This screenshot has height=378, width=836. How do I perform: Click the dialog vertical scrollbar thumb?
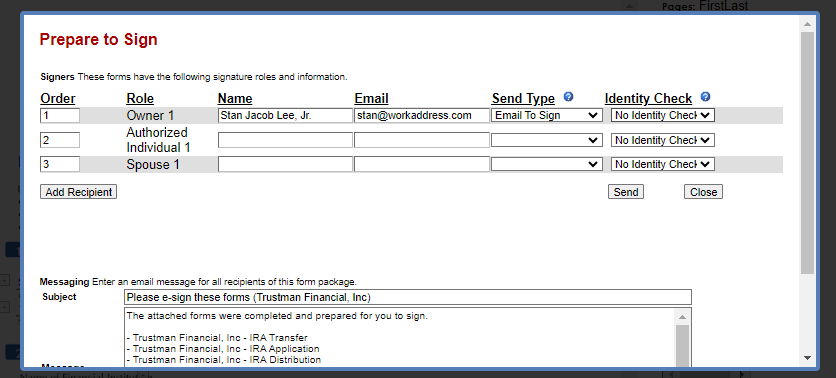point(807,153)
